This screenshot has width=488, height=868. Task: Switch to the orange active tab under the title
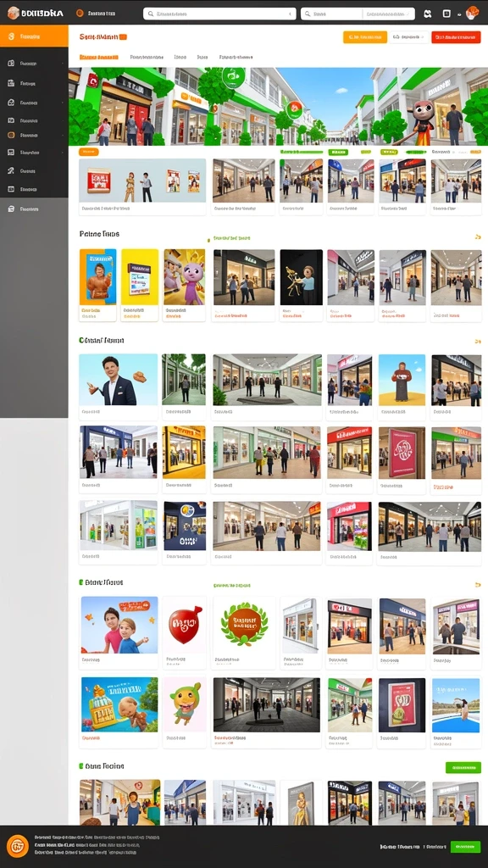pos(99,57)
